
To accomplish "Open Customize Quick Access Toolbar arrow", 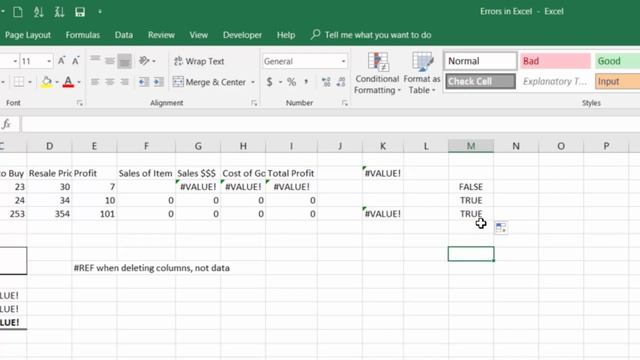I will pyautogui.click(x=100, y=12).
